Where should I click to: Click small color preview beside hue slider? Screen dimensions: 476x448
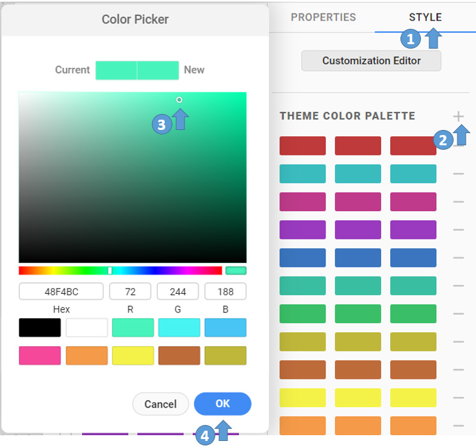point(236,271)
